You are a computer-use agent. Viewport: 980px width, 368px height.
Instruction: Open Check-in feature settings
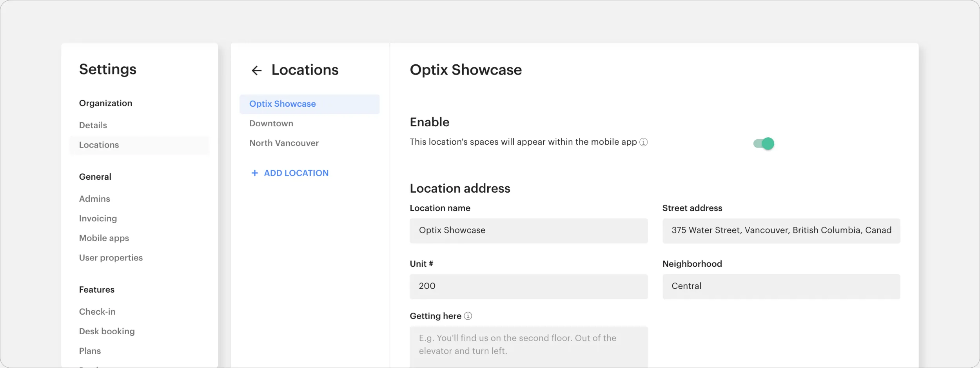(x=97, y=312)
